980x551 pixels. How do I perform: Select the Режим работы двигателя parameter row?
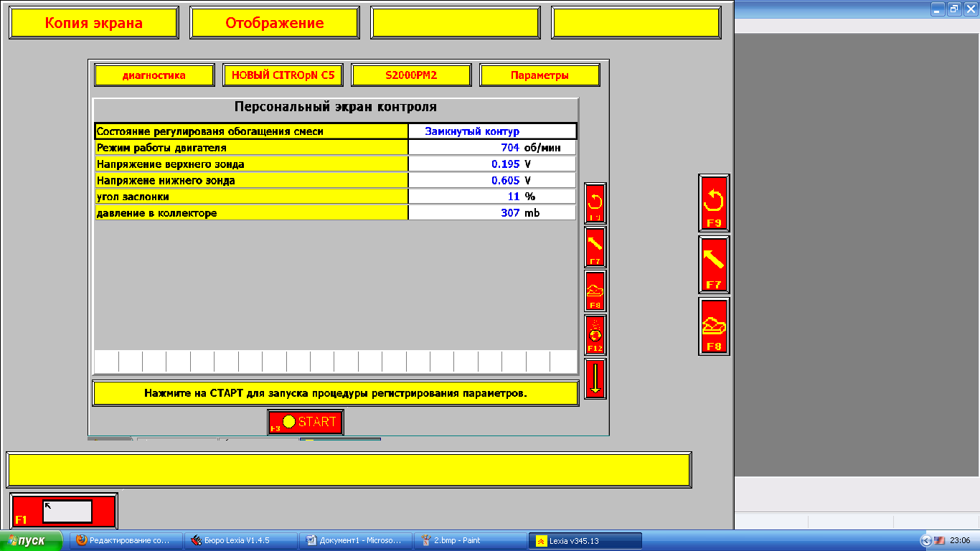pos(251,148)
